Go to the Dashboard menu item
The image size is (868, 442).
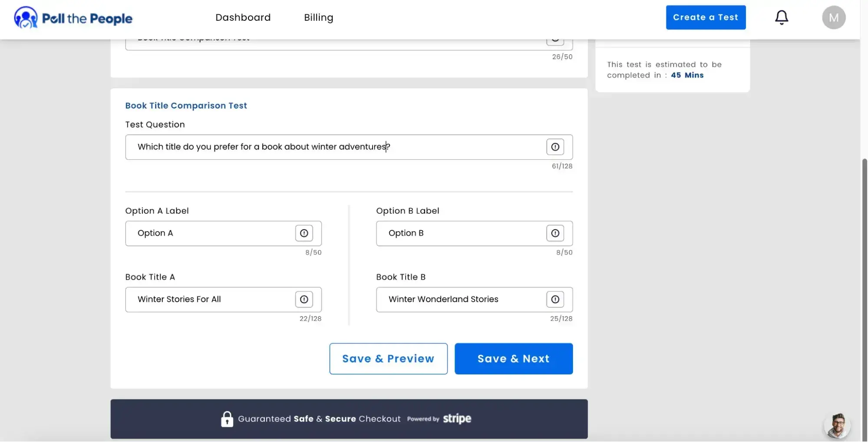point(243,17)
